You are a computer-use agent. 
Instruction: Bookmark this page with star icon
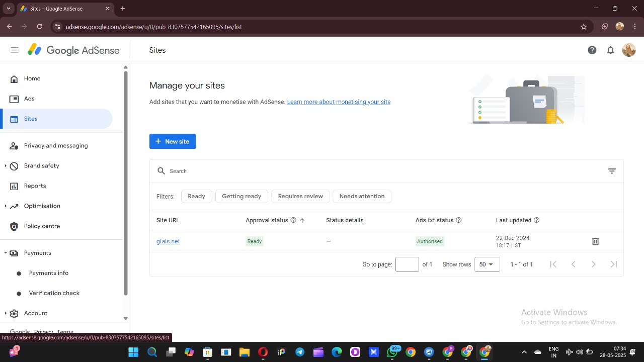coord(584,27)
